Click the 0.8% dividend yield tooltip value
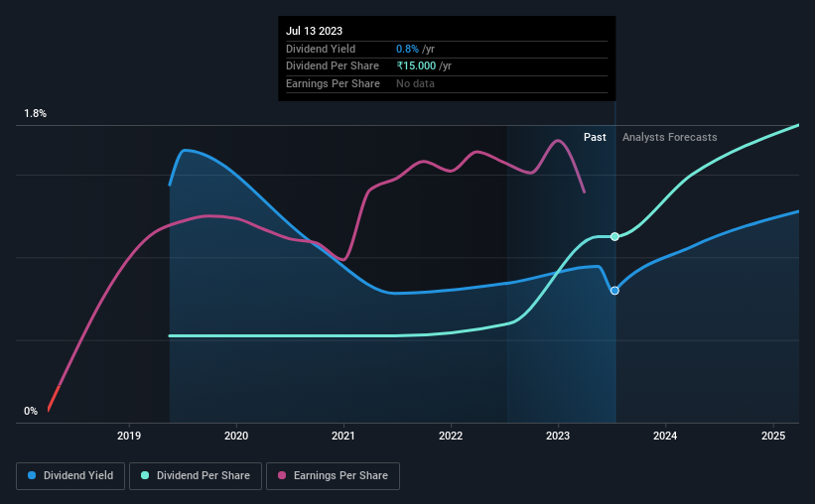 [407, 49]
